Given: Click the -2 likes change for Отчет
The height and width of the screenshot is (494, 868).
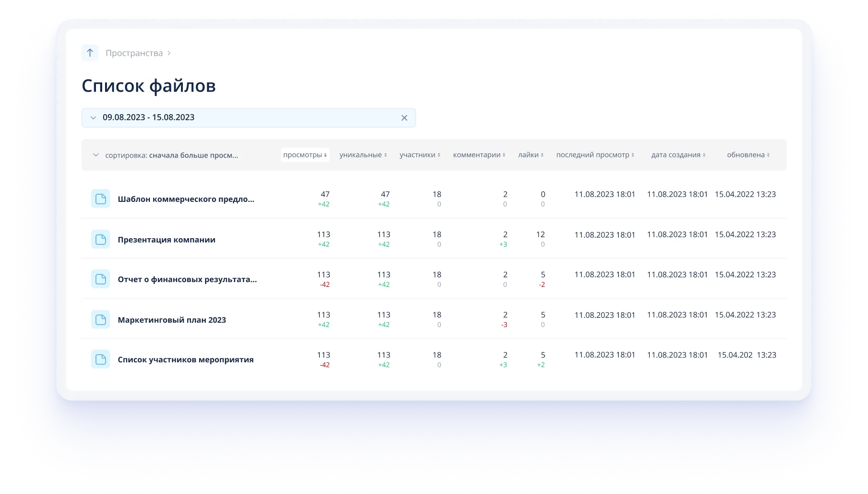Looking at the screenshot, I should coord(542,284).
